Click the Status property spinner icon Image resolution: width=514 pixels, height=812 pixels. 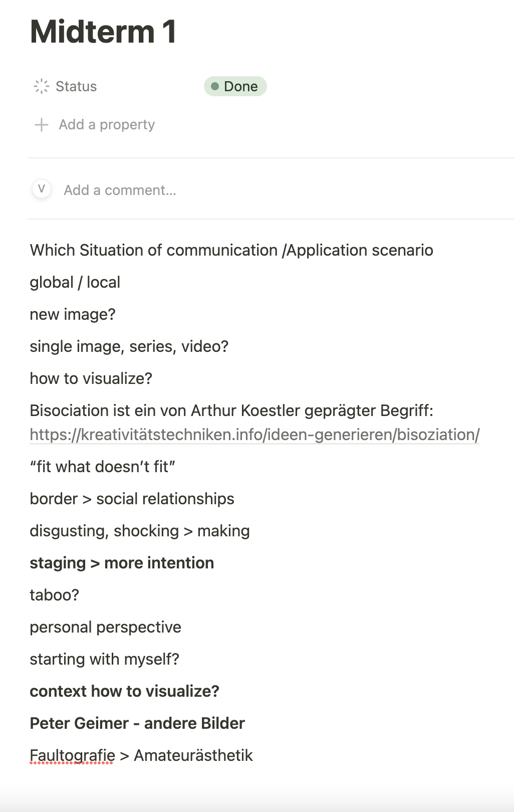pos(42,86)
